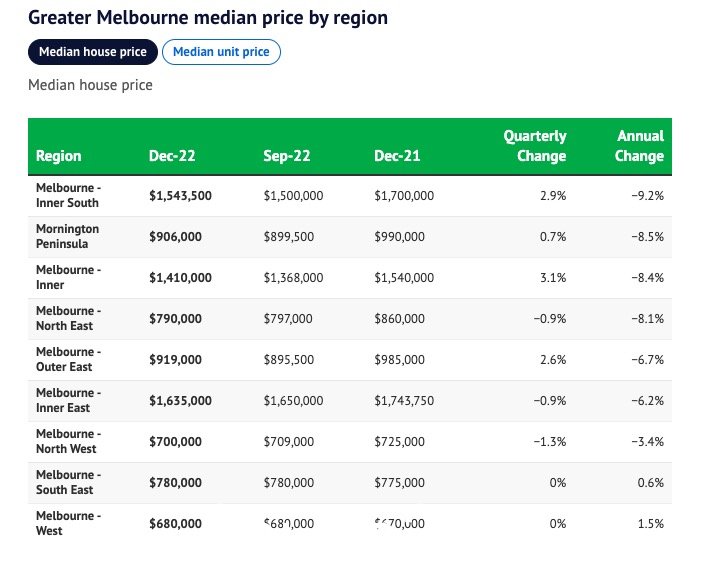
Task: Click the $790,000 Dec-22 value
Action: point(175,319)
